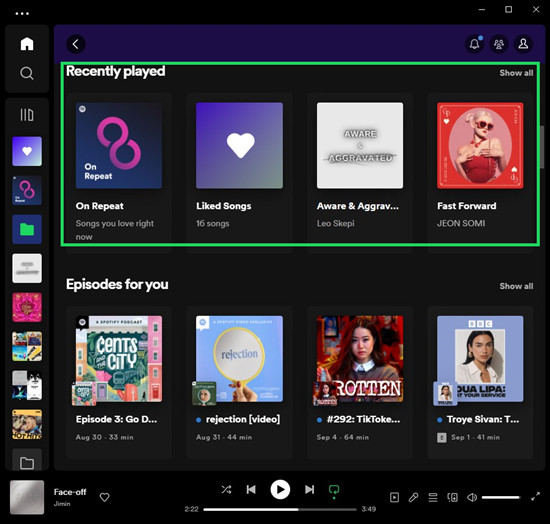Viewport: 550px width, 524px height.
Task: Open Aware & Aggravated thumbnail in the sidebar
Action: [x=27, y=268]
